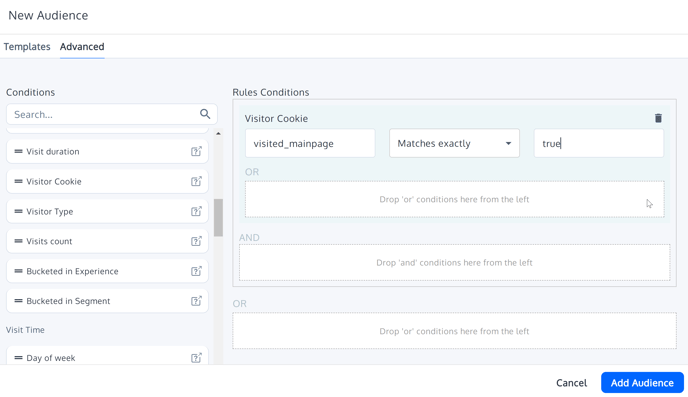Select the Advanced tab
Screen dimensions: 688x397
pyautogui.click(x=82, y=46)
